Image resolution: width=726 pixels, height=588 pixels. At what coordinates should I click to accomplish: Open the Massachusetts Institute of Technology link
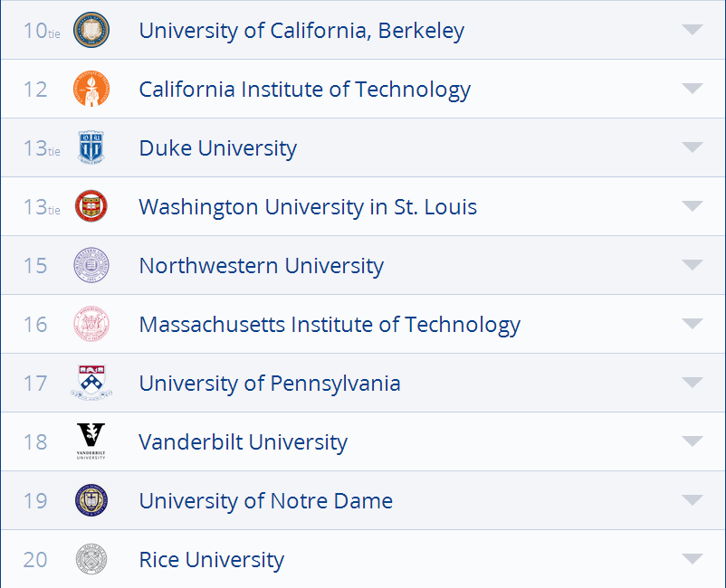pyautogui.click(x=330, y=325)
